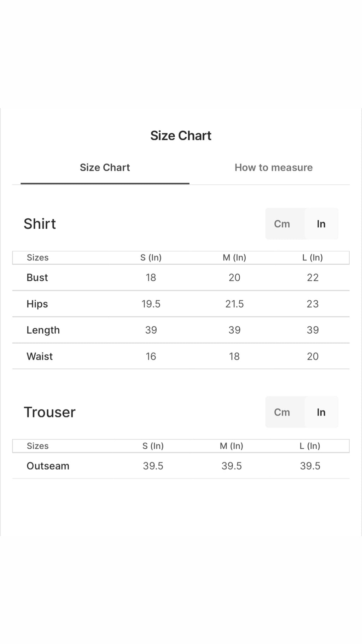Click the Outseam row label
The width and height of the screenshot is (362, 644).
(48, 466)
